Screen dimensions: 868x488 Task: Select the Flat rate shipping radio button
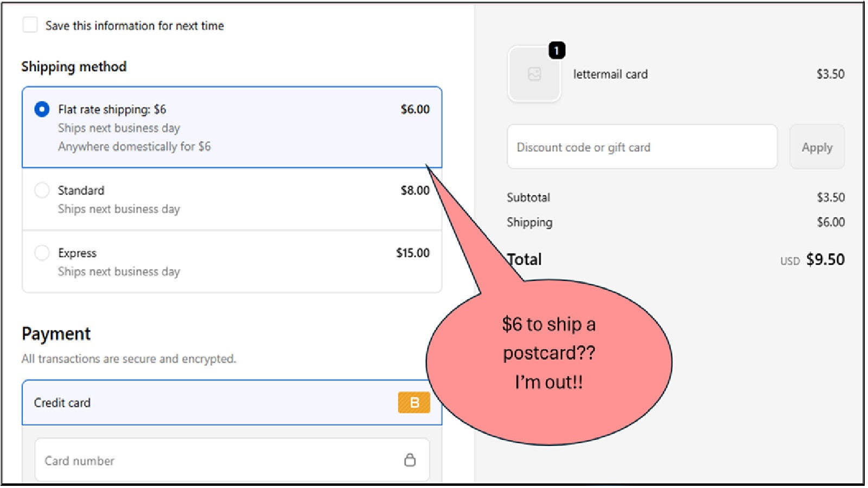pyautogui.click(x=42, y=109)
